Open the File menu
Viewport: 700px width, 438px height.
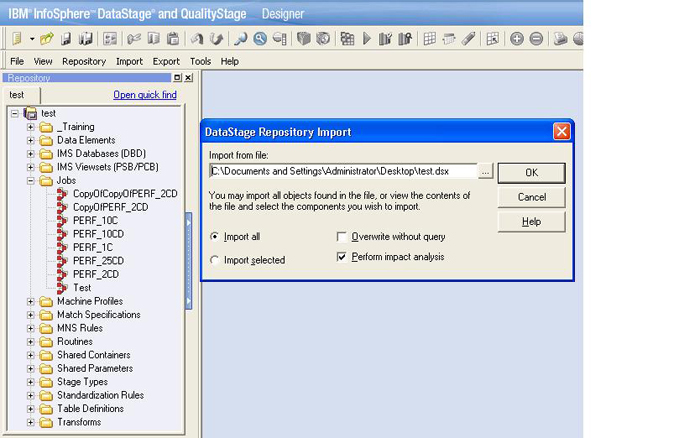(17, 61)
